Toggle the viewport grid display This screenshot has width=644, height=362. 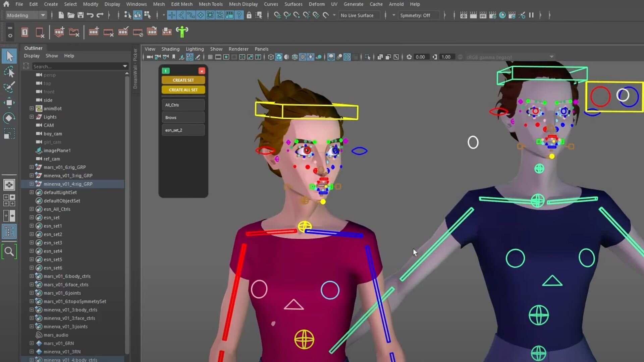[210, 57]
